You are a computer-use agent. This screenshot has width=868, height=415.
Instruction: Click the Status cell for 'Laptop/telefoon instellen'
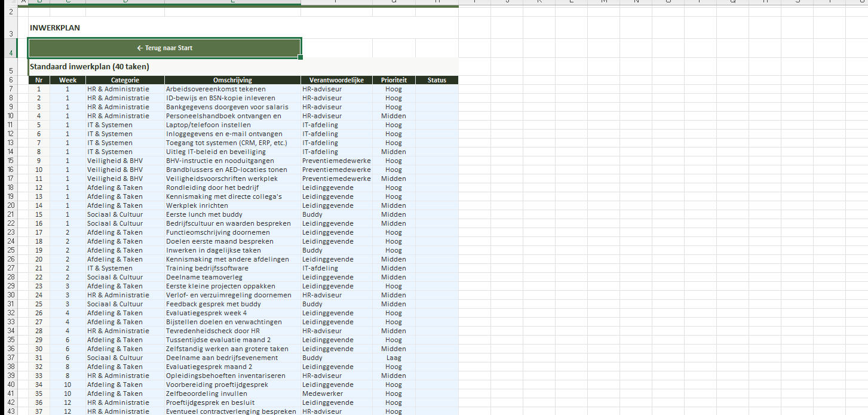436,125
